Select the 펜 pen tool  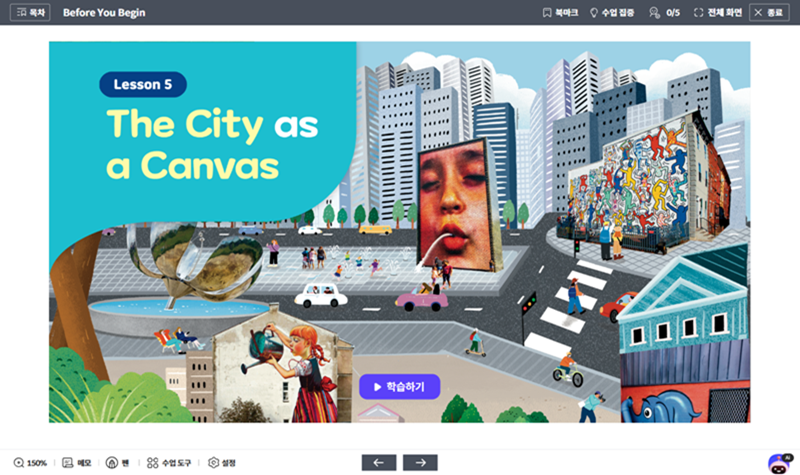[x=117, y=463]
